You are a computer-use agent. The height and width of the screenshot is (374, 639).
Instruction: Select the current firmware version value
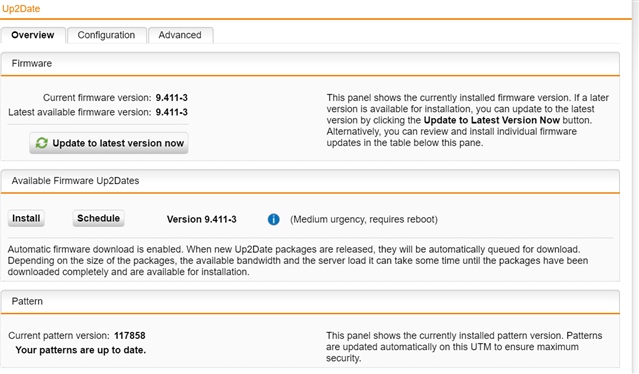click(172, 98)
